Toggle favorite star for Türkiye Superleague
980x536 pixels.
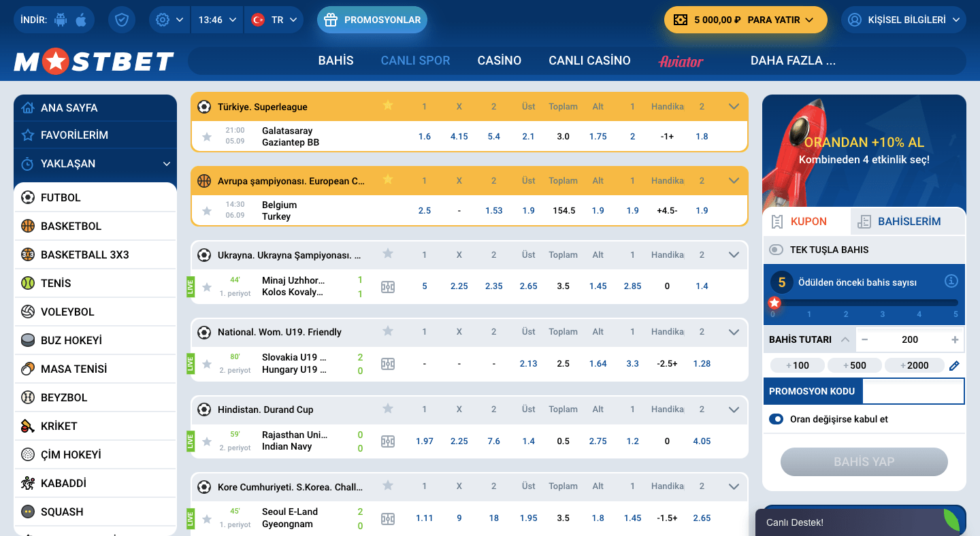388,106
